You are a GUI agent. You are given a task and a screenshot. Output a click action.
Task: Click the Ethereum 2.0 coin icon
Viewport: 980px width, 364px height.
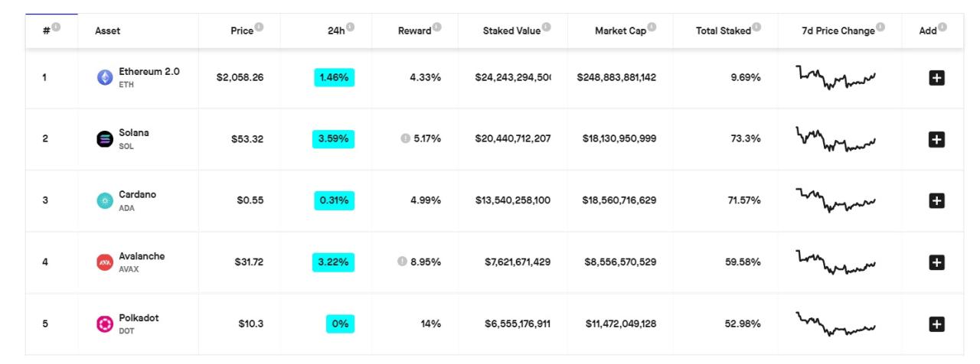[105, 77]
